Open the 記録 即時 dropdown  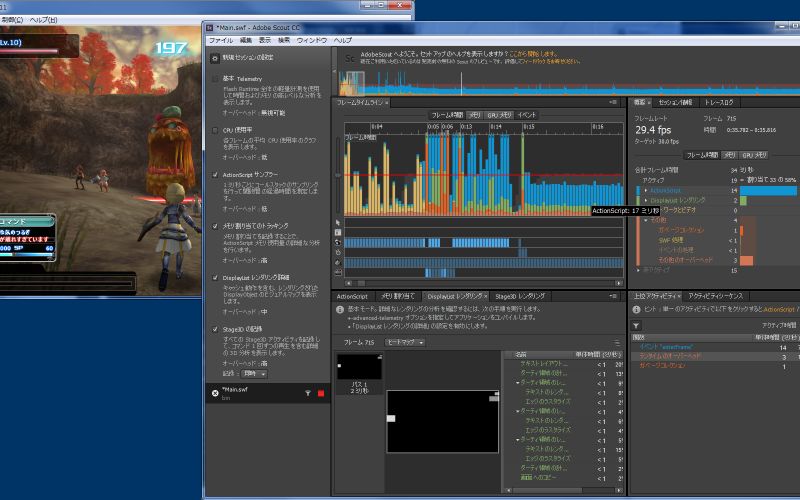click(253, 373)
